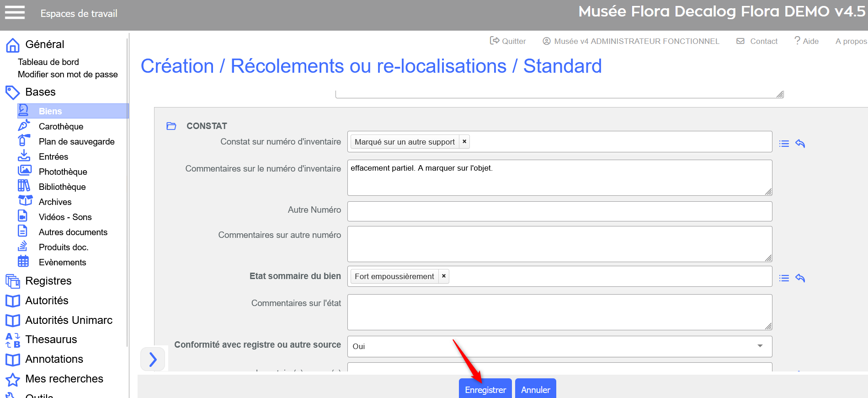
Task: Click the Photothèque image icon
Action: 24,171
